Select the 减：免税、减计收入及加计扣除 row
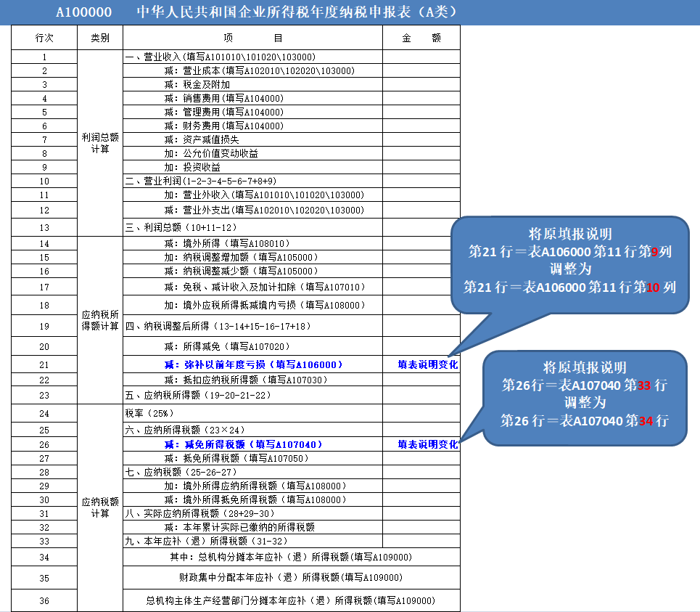This screenshot has width=700, height=612. click(x=252, y=287)
